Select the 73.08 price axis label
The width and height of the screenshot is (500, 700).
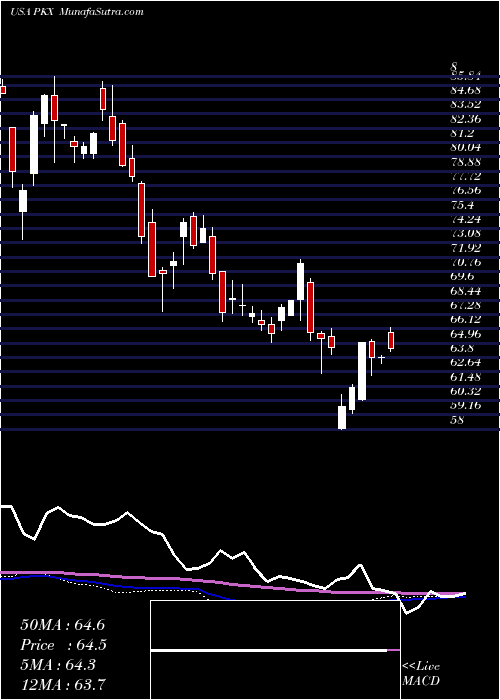pyautogui.click(x=466, y=233)
